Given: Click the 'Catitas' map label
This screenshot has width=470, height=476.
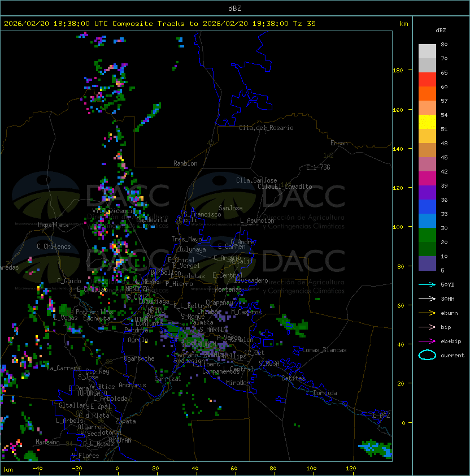Looking at the screenshot, I should pyautogui.click(x=293, y=378).
